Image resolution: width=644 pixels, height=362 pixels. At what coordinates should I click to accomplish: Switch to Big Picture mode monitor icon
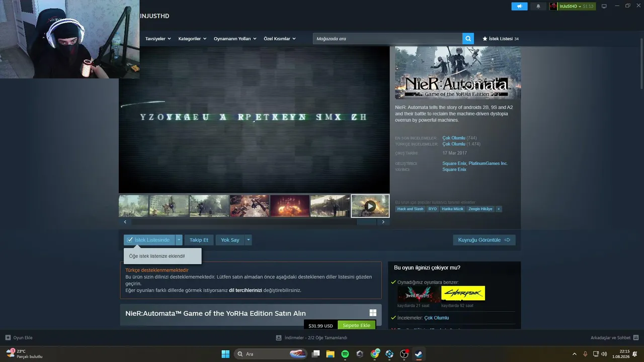coord(604,6)
